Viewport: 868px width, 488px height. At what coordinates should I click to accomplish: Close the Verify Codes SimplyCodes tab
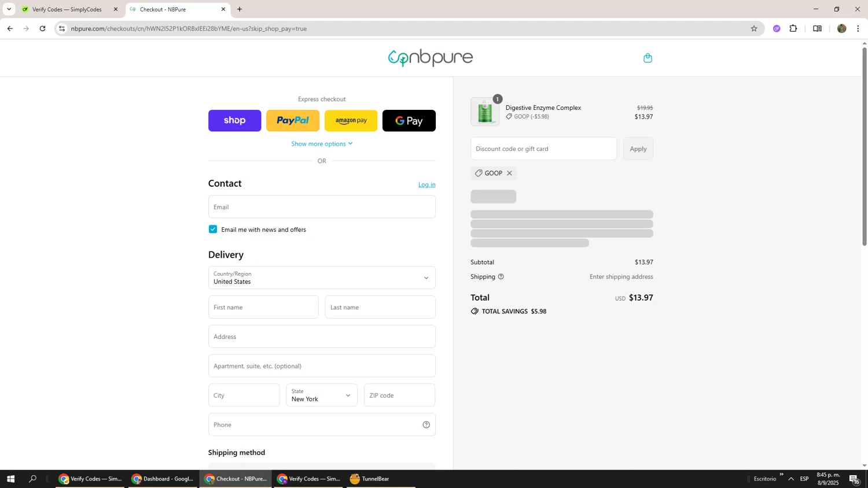coord(115,9)
